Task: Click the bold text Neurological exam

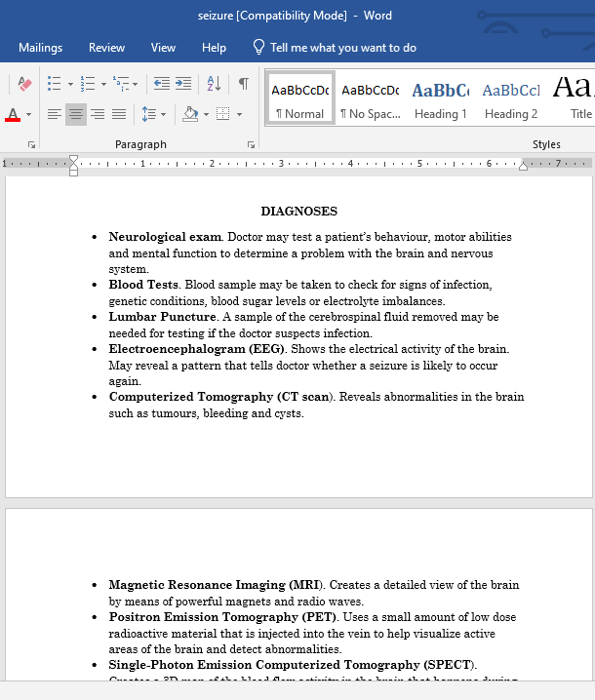Action: coord(165,237)
